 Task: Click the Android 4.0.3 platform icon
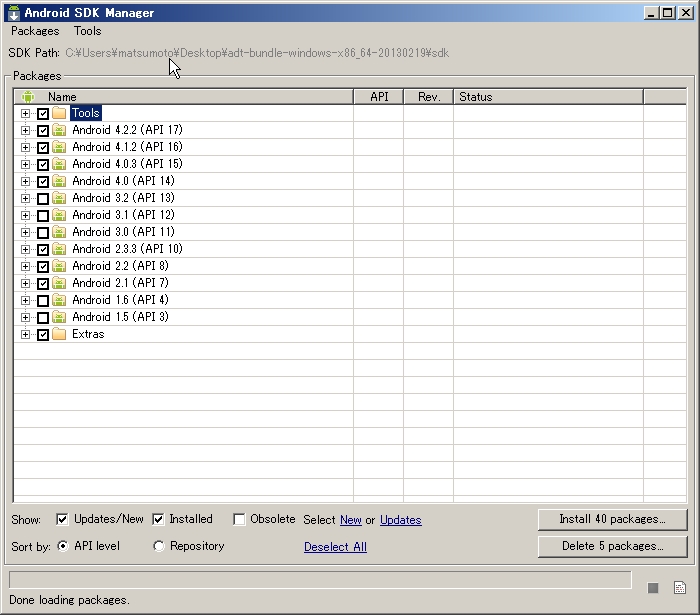(x=59, y=164)
